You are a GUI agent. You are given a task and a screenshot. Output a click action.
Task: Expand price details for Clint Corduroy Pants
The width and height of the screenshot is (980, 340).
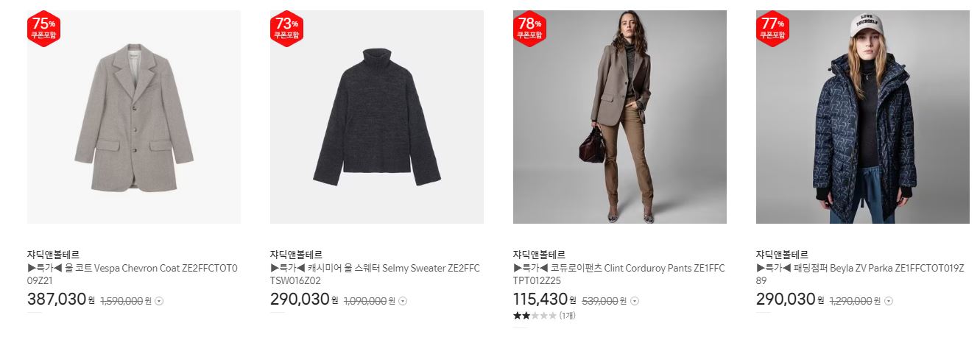coord(635,301)
